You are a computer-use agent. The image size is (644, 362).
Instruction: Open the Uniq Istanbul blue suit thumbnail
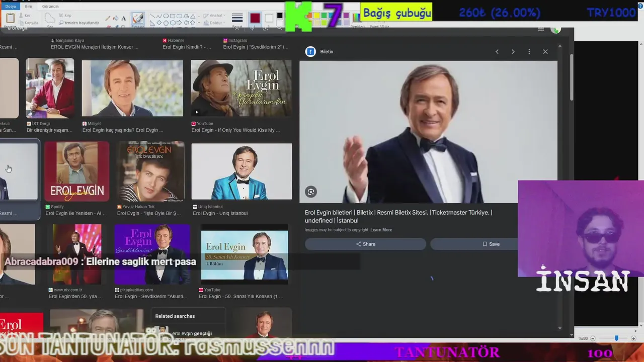(x=242, y=171)
